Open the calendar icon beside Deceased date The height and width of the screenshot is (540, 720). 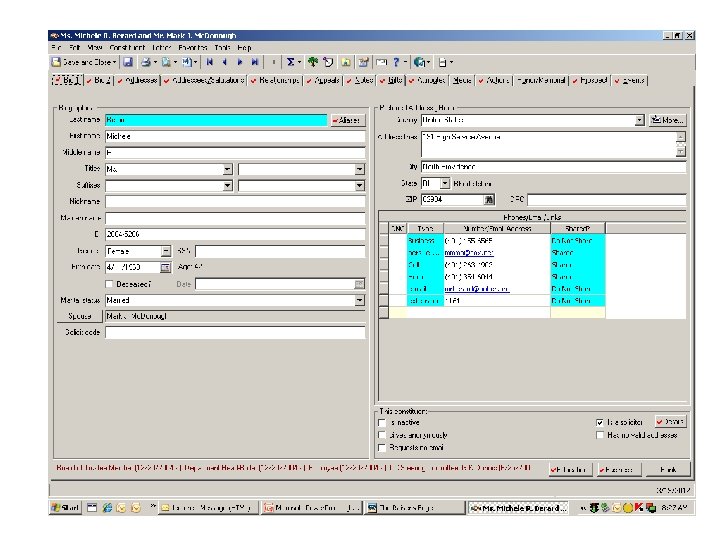[360, 284]
